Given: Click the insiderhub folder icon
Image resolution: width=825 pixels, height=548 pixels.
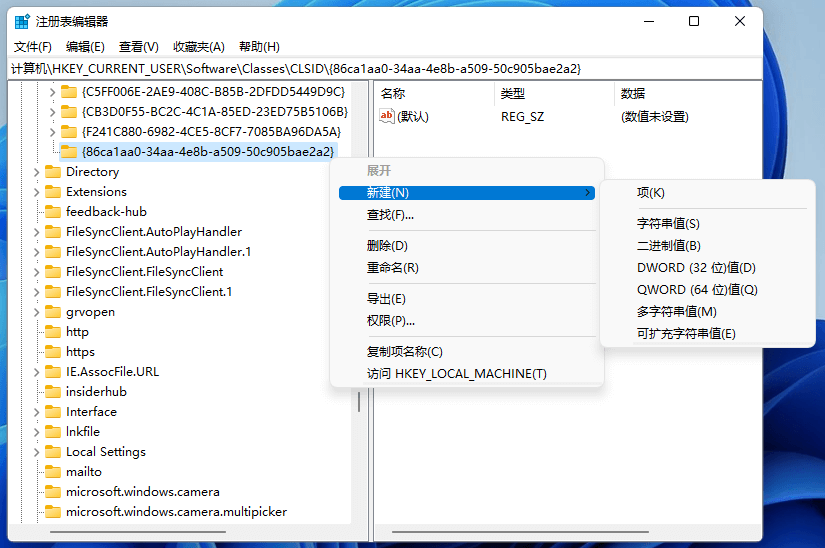Looking at the screenshot, I should pos(53,392).
